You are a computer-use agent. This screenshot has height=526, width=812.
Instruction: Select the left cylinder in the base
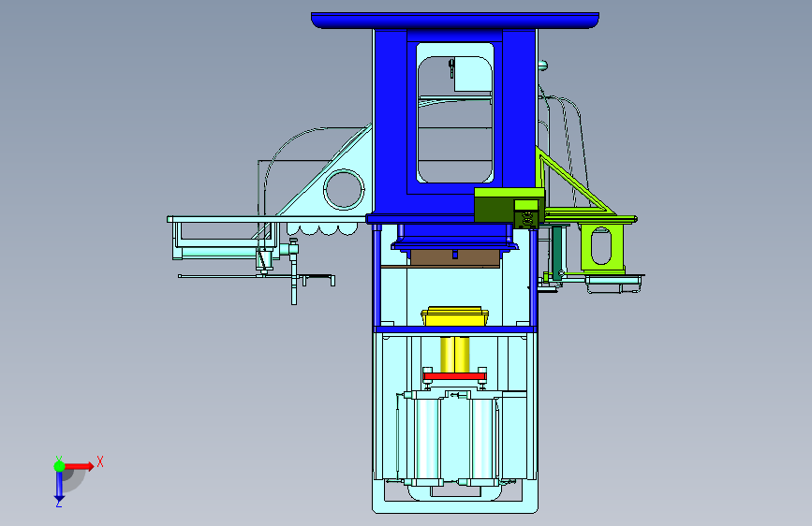(x=427, y=439)
